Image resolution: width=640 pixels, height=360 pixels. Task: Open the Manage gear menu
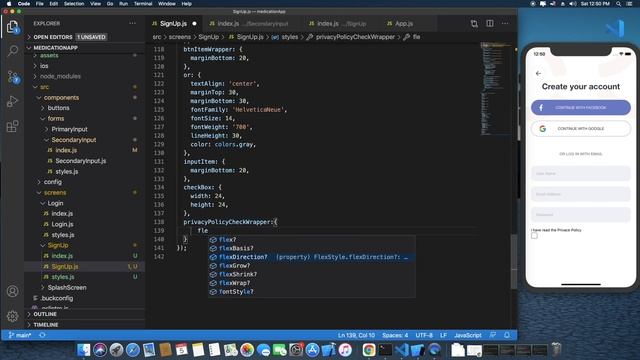click(13, 316)
